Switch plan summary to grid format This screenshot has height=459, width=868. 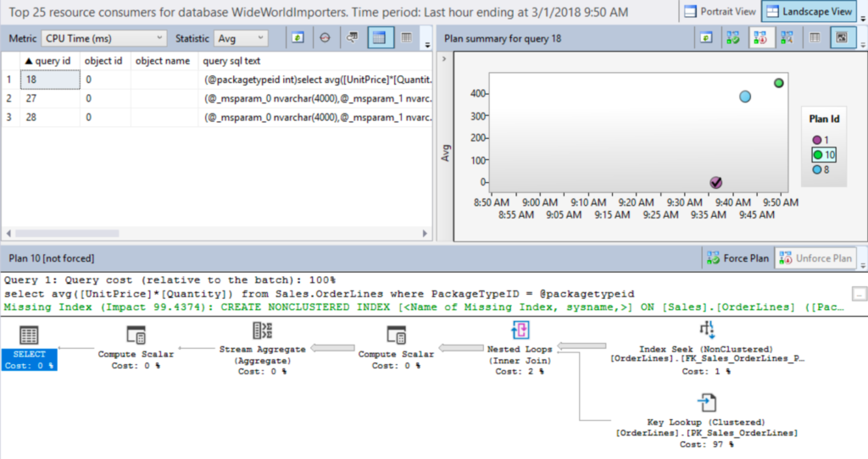point(814,38)
